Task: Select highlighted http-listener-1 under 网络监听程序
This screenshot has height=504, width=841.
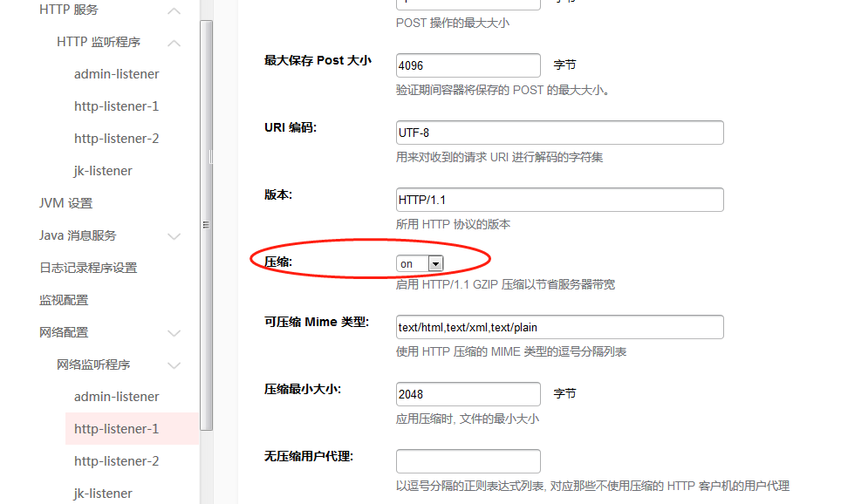Action: click(117, 429)
